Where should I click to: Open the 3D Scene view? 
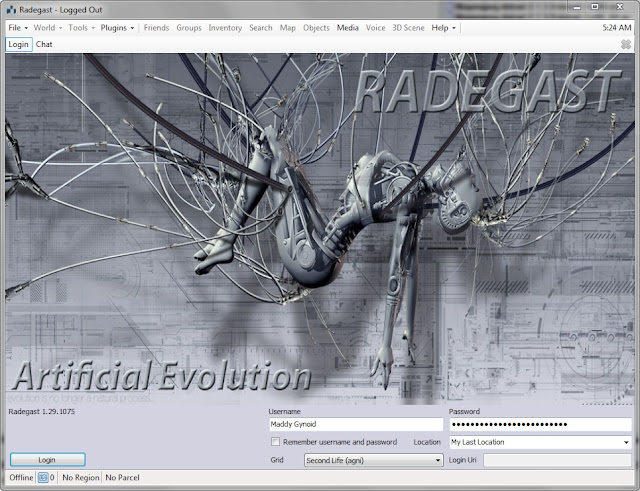point(408,28)
